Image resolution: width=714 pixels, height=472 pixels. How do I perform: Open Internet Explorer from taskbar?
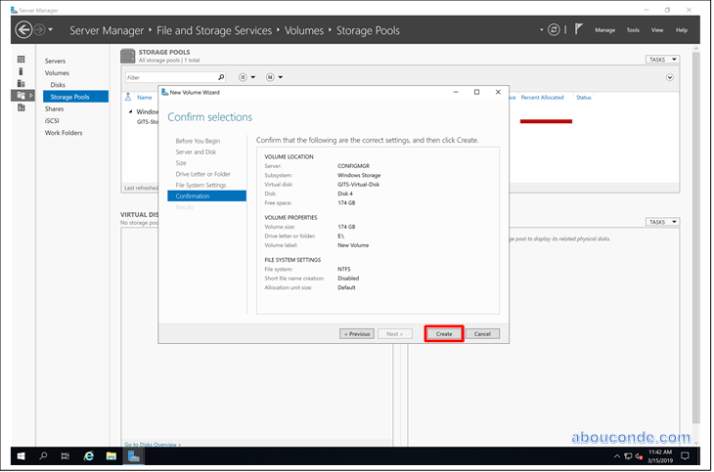point(89,456)
